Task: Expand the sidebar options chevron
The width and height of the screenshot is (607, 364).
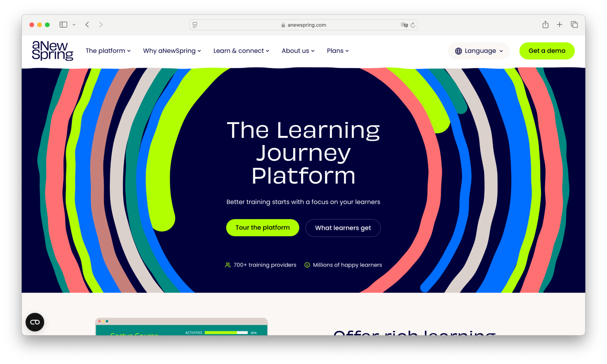Action: tap(74, 25)
